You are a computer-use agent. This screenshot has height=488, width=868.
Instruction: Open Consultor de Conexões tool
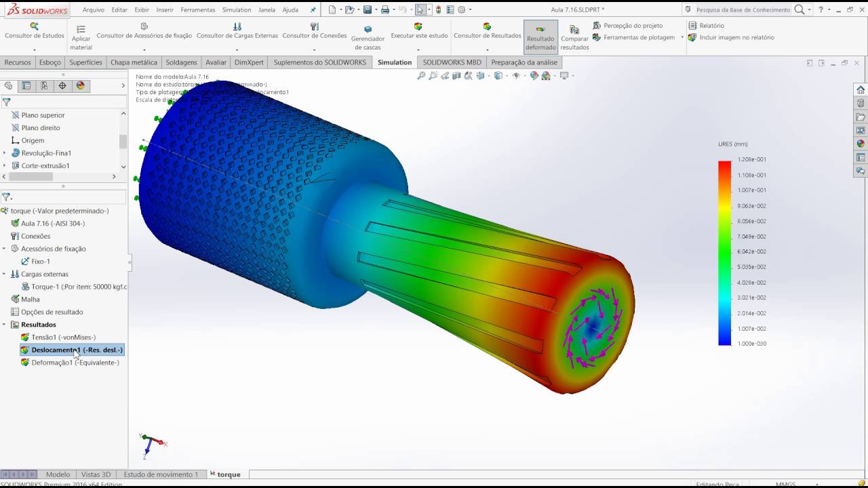click(314, 31)
